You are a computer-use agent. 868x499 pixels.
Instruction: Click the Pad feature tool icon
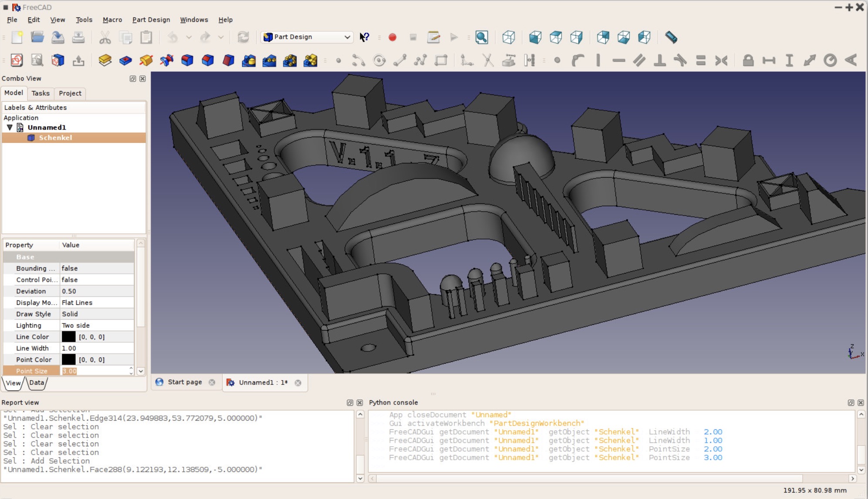104,60
